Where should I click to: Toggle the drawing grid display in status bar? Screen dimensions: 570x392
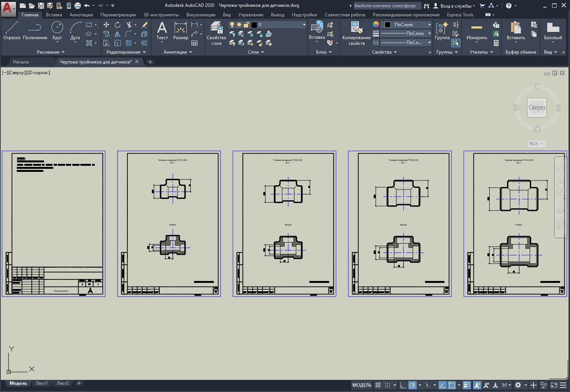click(378, 385)
